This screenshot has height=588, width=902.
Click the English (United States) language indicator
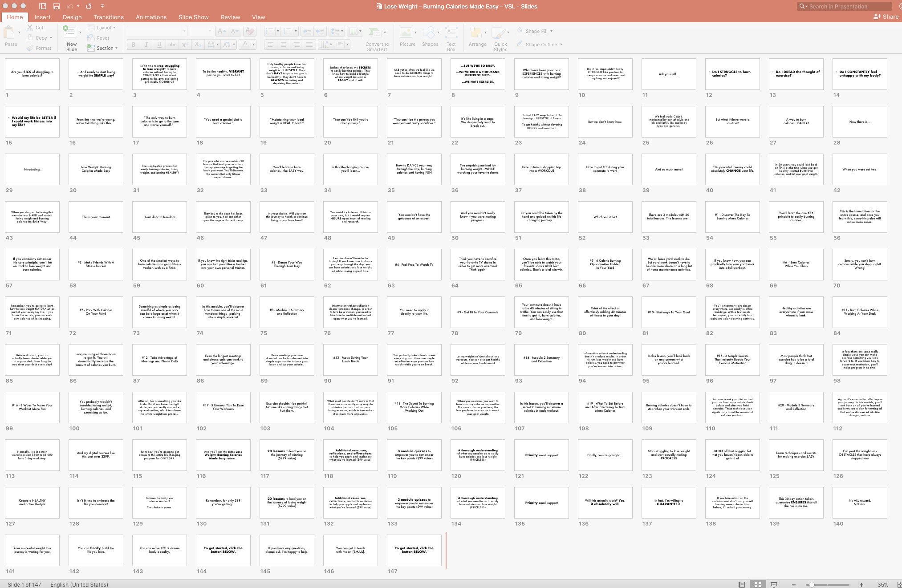79,584
